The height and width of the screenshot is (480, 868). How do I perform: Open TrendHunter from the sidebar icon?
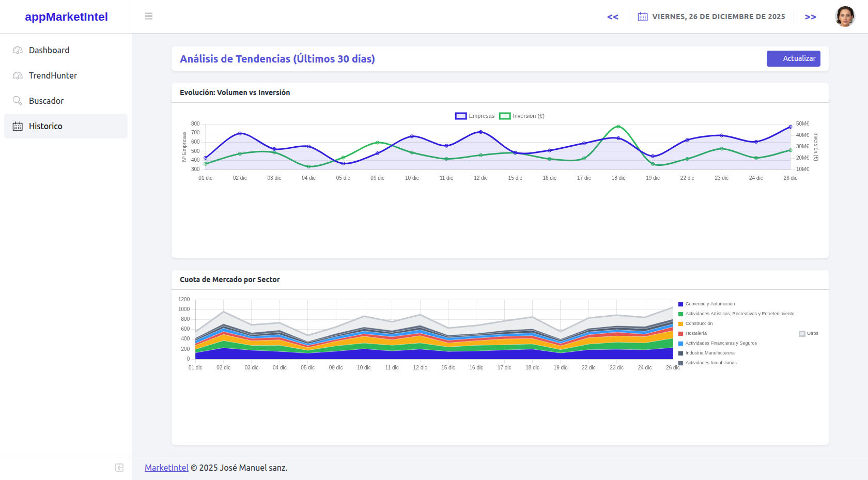17,75
